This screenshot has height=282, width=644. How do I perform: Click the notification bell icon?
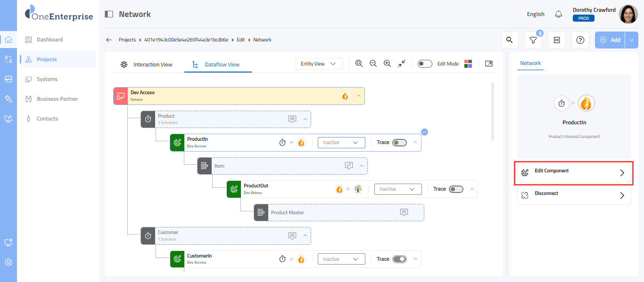[559, 14]
